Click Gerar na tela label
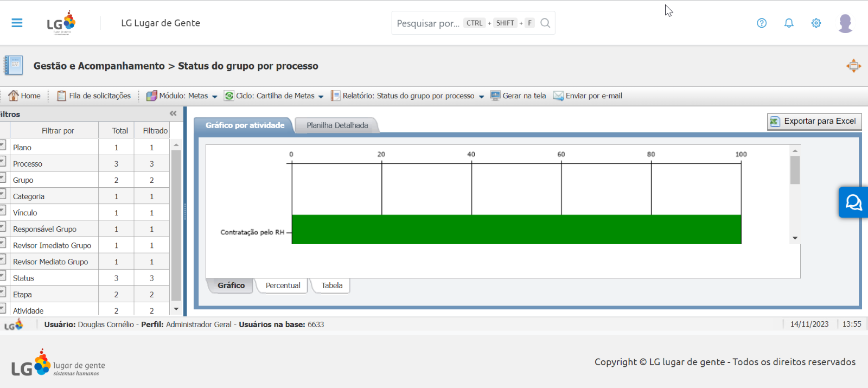Image resolution: width=868 pixels, height=388 pixels. (524, 96)
